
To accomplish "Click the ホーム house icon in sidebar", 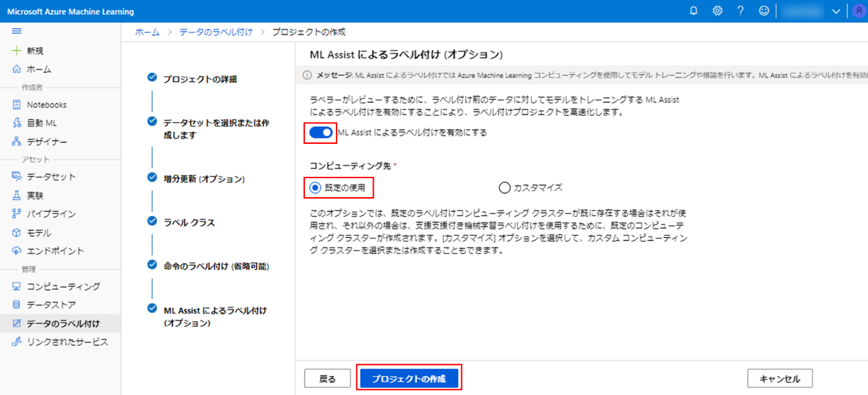I will click(17, 69).
